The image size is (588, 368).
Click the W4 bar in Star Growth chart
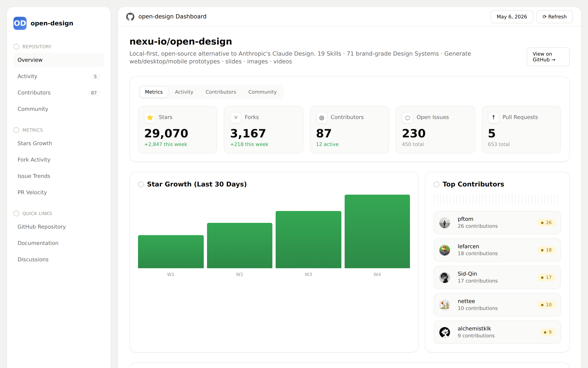click(x=377, y=231)
